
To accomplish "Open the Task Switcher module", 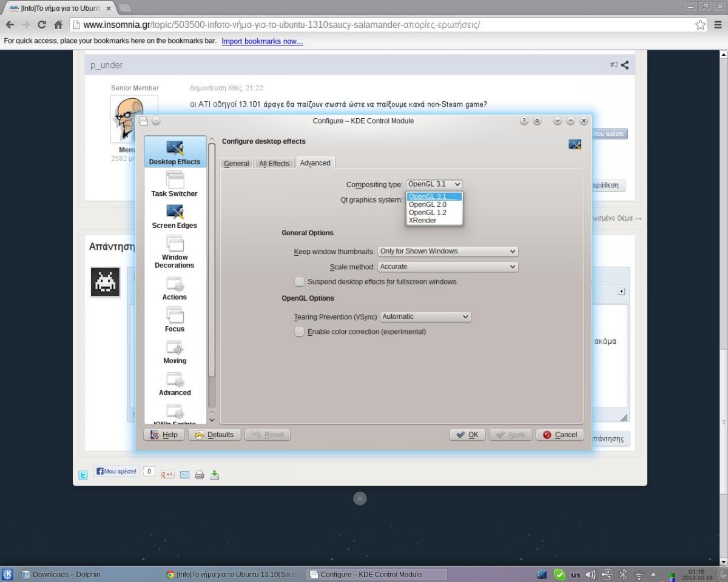I will (x=175, y=184).
